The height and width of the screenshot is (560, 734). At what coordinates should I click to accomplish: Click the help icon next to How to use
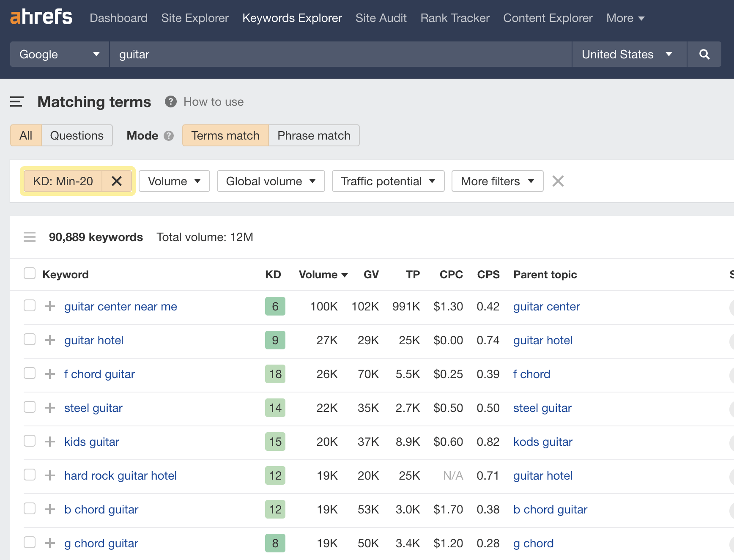tap(170, 102)
